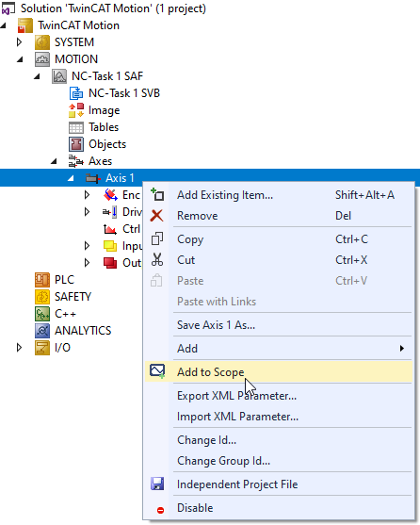Click the MOTION node icon
Image resolution: width=420 pixels, height=525 pixels.
[42, 59]
